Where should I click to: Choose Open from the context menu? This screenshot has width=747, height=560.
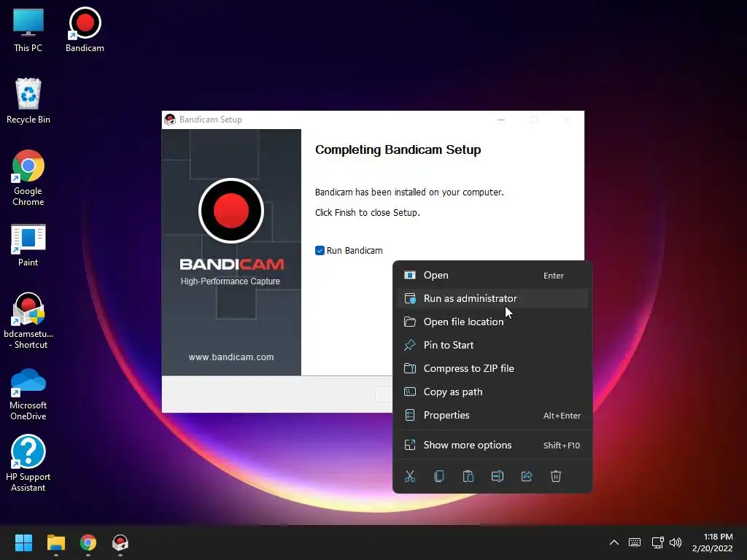[x=492, y=275]
